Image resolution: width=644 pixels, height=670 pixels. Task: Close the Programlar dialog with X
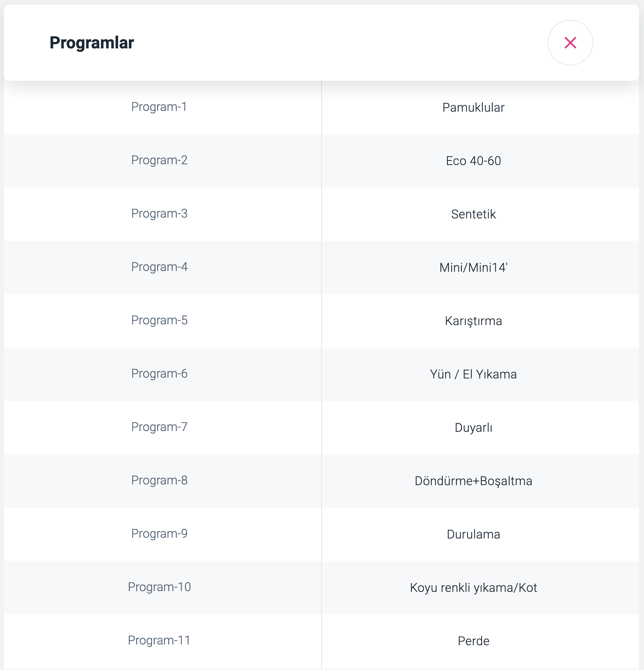tap(570, 43)
